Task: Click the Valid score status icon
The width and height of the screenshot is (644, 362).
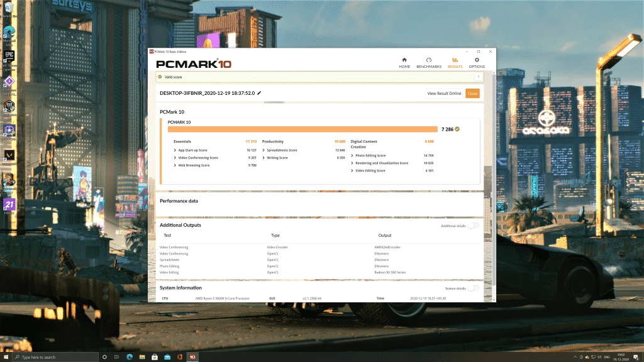Action: pos(160,77)
